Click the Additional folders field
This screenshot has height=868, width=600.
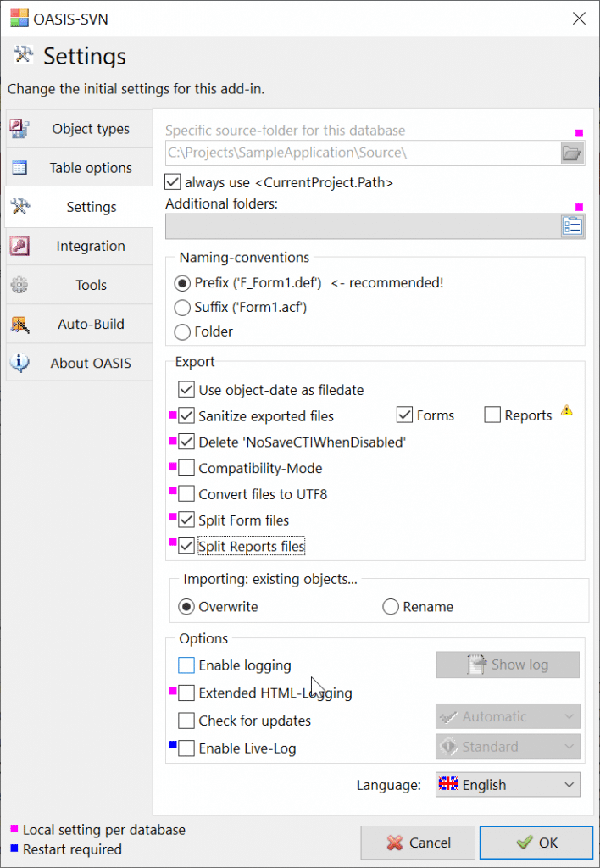(363, 227)
